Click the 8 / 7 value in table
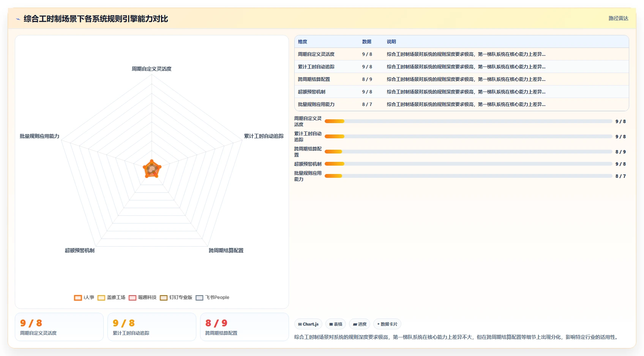This screenshot has width=644, height=356. (x=367, y=104)
